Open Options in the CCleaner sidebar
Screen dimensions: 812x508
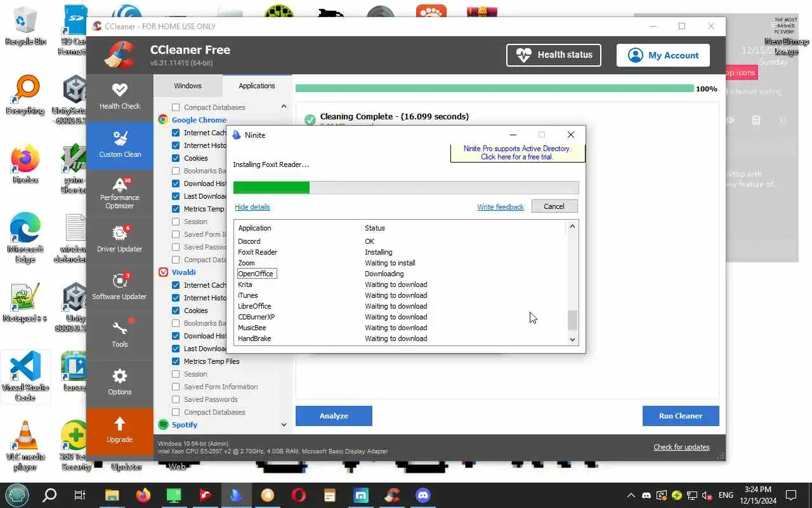tap(119, 383)
